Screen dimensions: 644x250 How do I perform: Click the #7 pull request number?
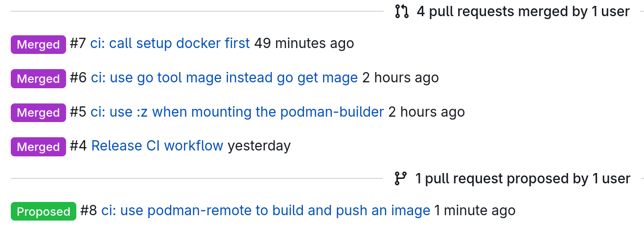point(78,44)
